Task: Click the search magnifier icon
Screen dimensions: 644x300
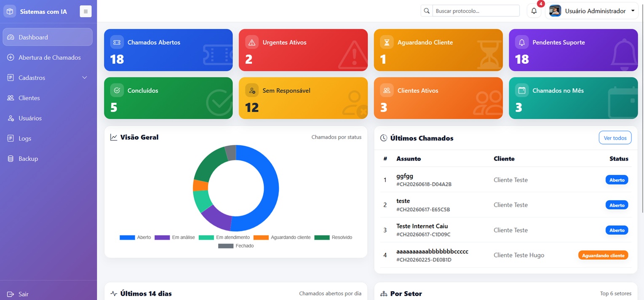Action: pos(427,11)
